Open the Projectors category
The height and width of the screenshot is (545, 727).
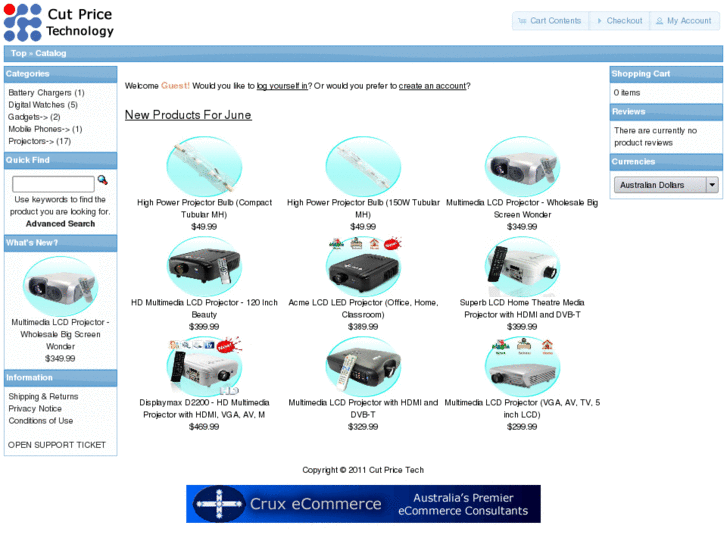click(x=39, y=141)
